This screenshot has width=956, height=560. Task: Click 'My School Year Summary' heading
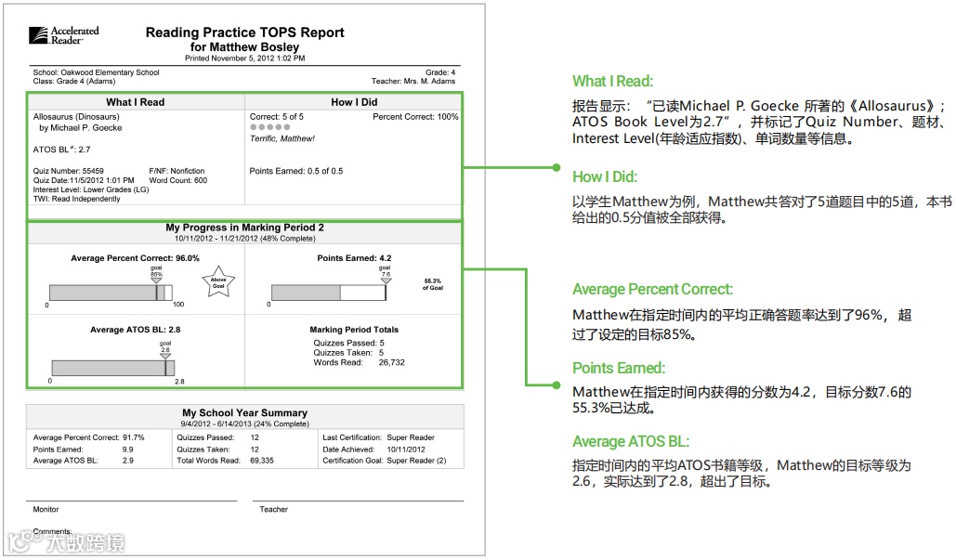coord(244,413)
